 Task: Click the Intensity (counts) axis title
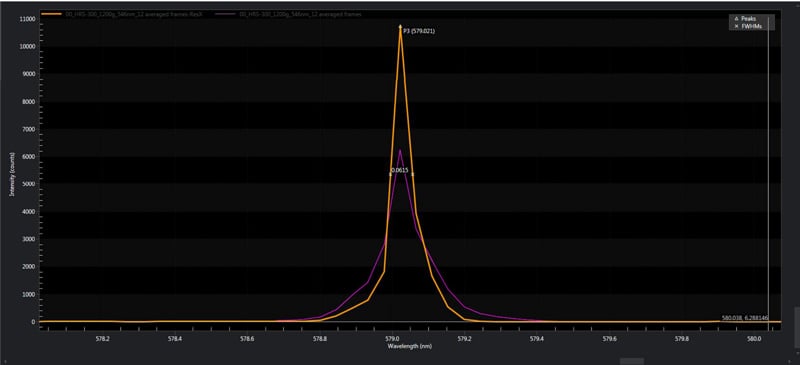[x=11, y=174]
